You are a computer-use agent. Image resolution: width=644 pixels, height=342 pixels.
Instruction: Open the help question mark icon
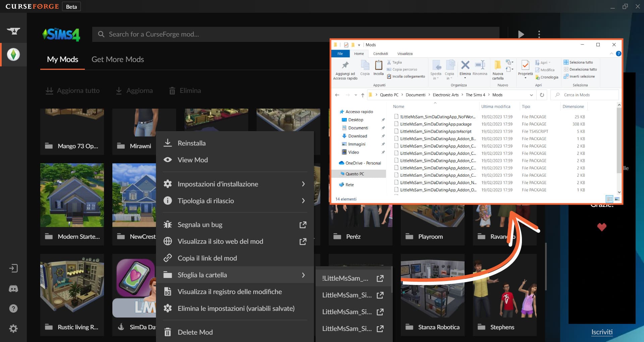[x=13, y=308]
